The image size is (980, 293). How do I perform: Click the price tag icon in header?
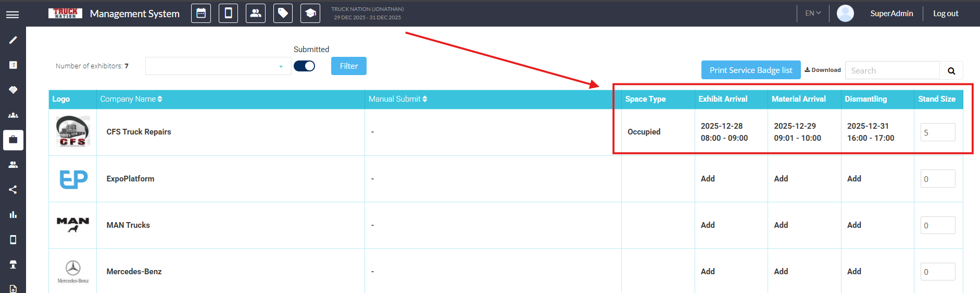point(283,14)
